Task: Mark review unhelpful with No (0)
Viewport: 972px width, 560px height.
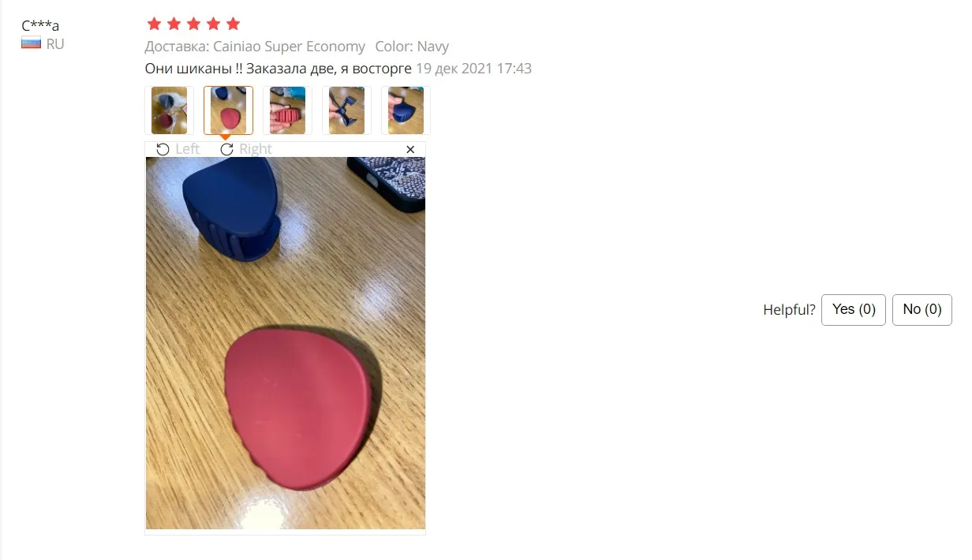Action: 922,309
